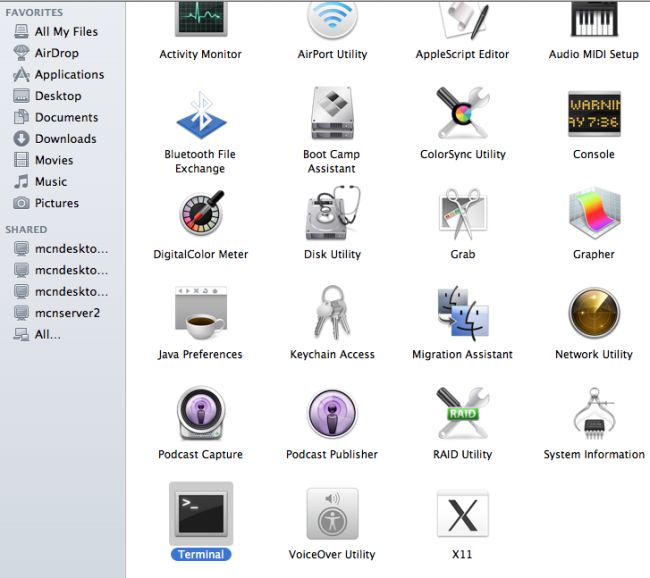Screen dimensions: 650x578
Task: Click the Disk Utility label
Action: [332, 254]
